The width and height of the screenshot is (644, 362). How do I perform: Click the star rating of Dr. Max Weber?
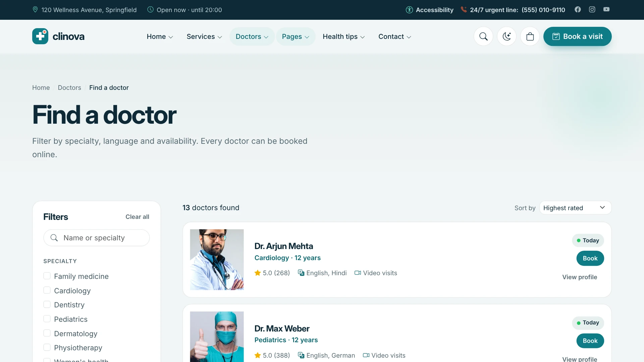coord(258,355)
